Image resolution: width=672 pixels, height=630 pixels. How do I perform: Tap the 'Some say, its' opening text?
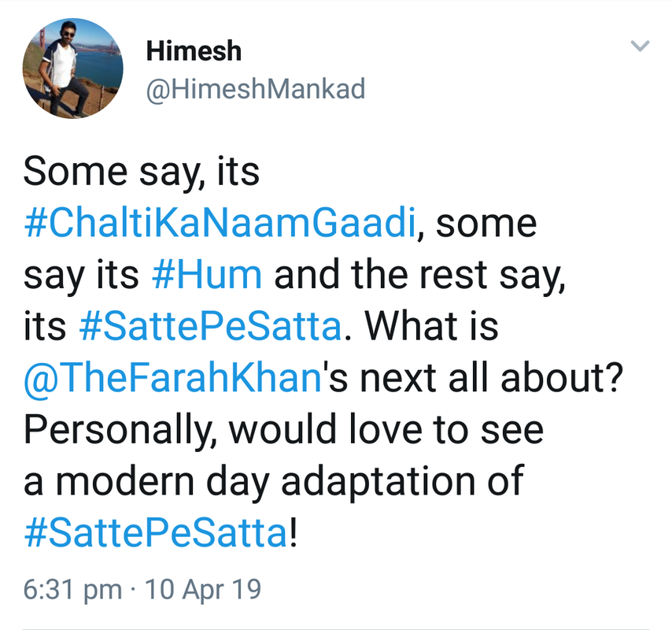click(142, 172)
